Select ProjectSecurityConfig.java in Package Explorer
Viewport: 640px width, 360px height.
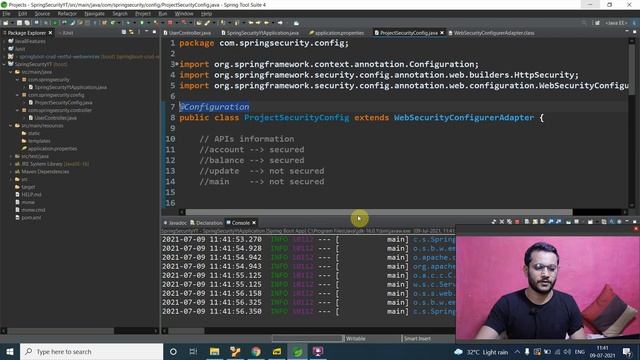63,102
